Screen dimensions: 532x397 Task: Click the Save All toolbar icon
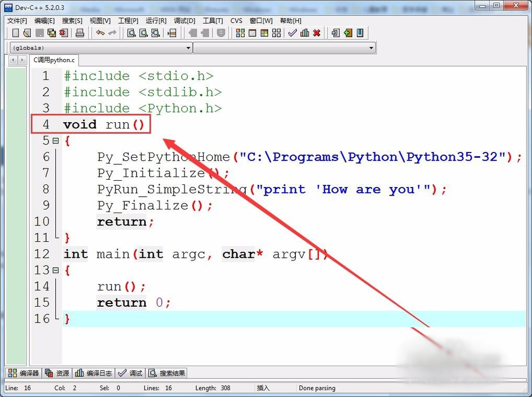(52, 33)
